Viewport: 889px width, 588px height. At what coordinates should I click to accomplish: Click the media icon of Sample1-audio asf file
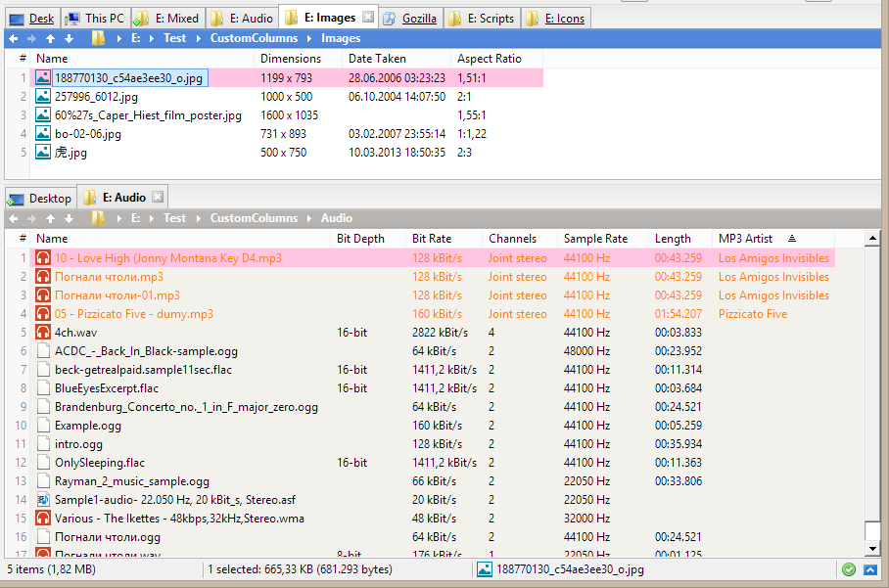(43, 500)
